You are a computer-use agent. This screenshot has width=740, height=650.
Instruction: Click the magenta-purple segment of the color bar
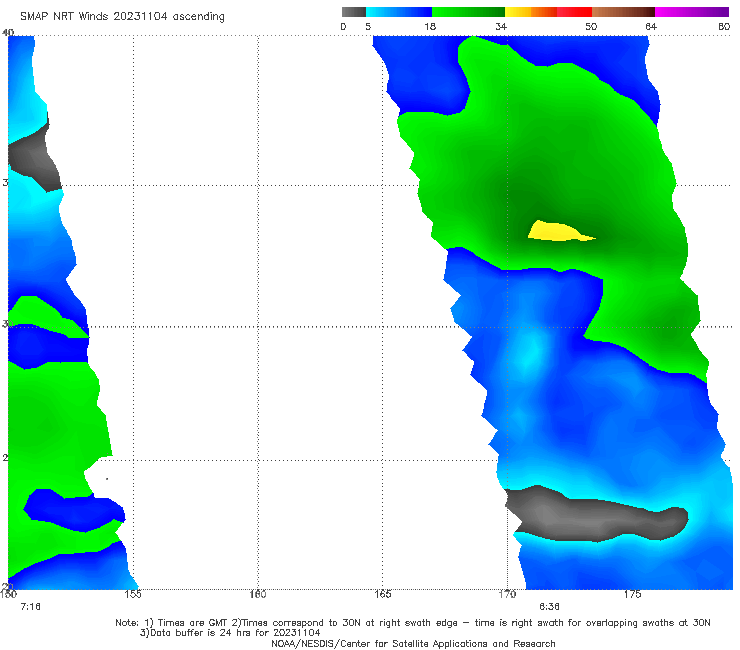pos(692,12)
